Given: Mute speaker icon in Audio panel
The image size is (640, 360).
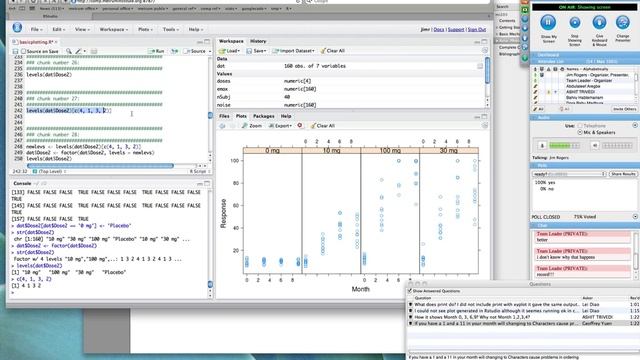Looking at the screenshot, I should click(x=595, y=146).
